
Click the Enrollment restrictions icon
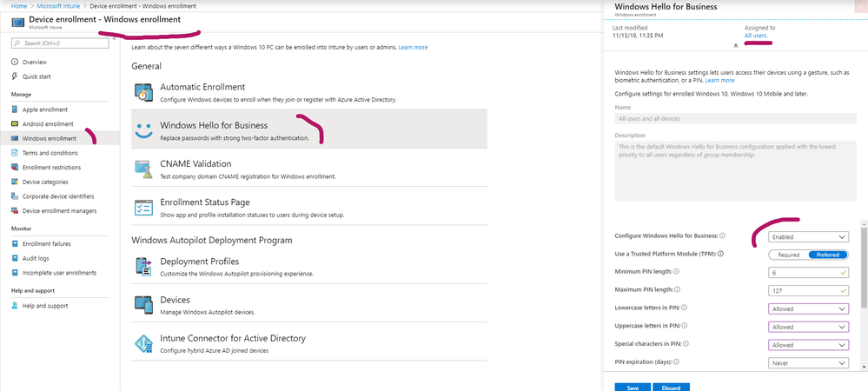pos(15,167)
